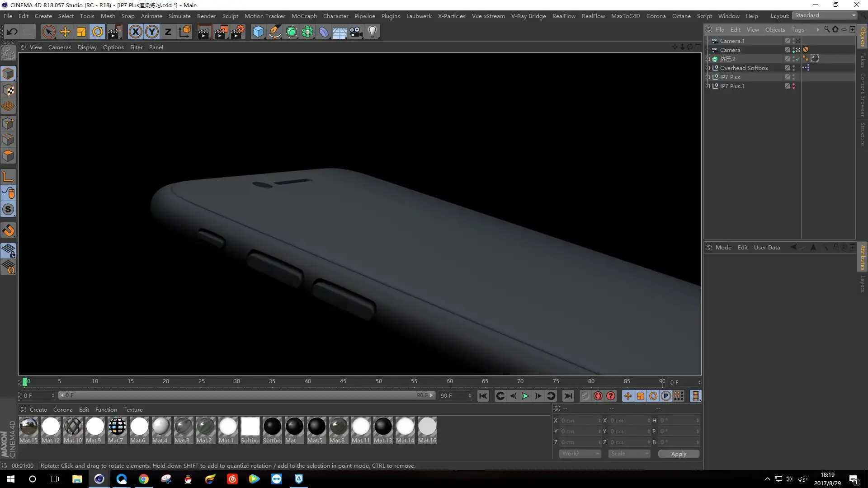Add a light object via bulb icon
This screenshot has height=488, width=868.
point(372,32)
